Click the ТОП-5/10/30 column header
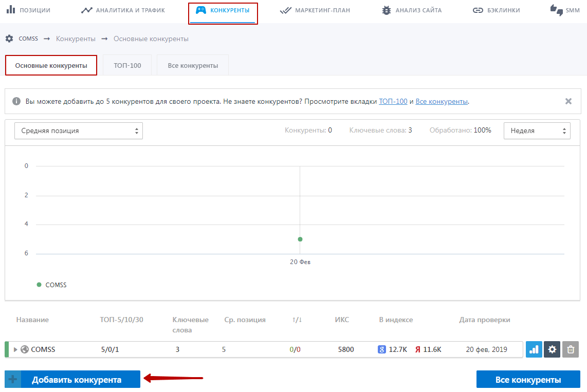The image size is (587, 392). 122,320
